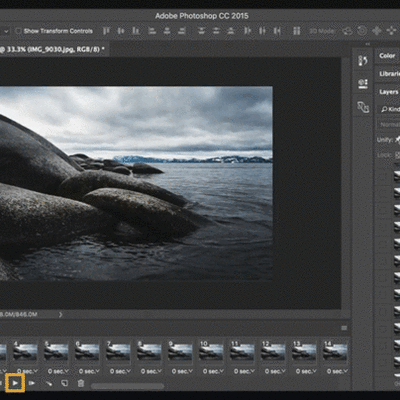Open frame 11 delay dropdown
400x400 pixels.
(x=244, y=371)
